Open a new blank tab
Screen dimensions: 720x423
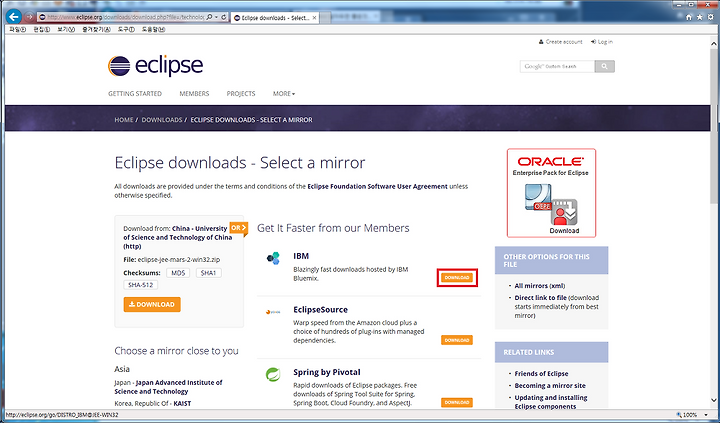(326, 18)
